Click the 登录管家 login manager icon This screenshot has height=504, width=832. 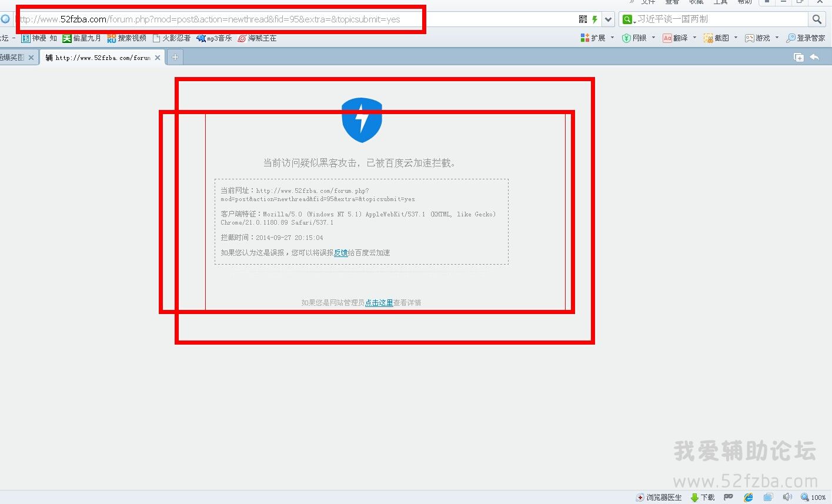coord(791,38)
